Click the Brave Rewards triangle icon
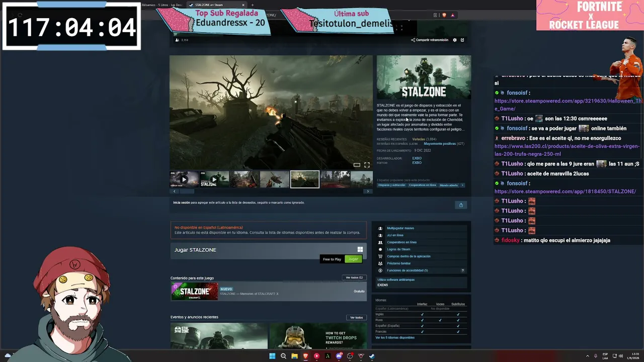Screen dimensions: 644x362 coord(452,15)
